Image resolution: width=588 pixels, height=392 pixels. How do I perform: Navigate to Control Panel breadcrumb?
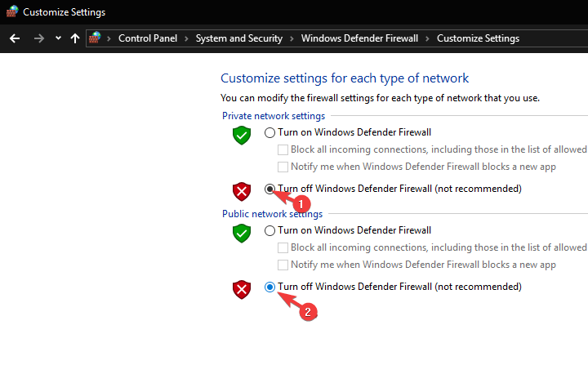[x=148, y=38]
